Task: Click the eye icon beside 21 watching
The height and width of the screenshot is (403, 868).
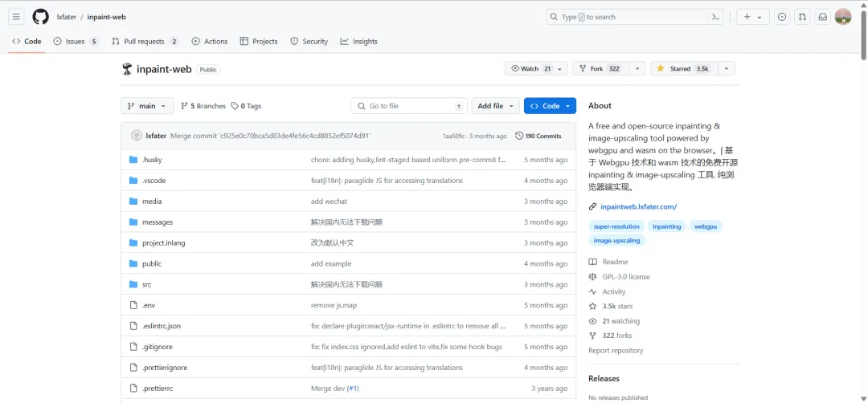Action: [592, 321]
